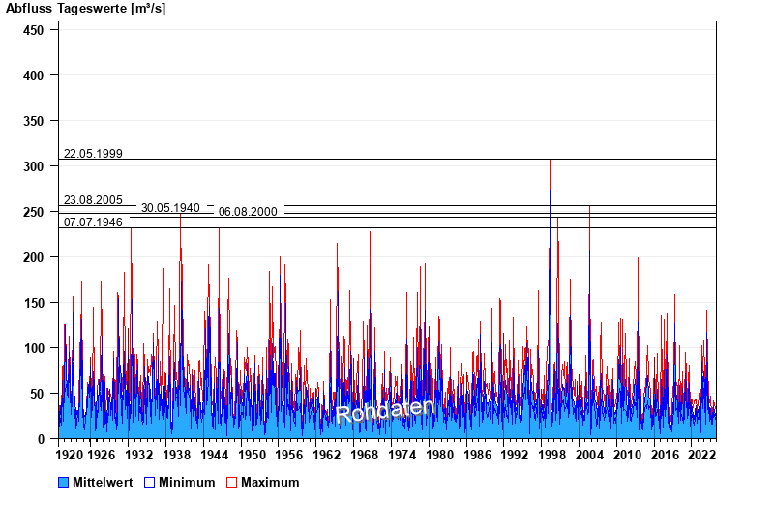The width and height of the screenshot is (774, 532).
Task: Click the red-outlined Maximum legend box
Action: click(x=231, y=482)
